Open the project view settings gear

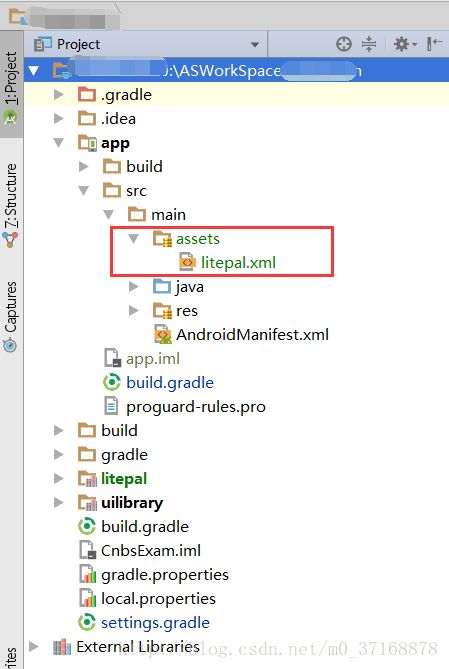click(404, 44)
